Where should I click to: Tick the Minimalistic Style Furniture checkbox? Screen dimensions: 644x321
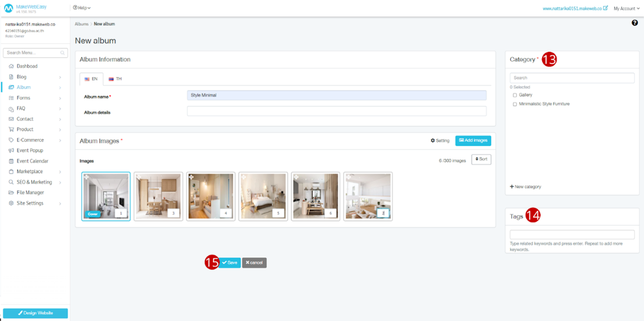[515, 104]
